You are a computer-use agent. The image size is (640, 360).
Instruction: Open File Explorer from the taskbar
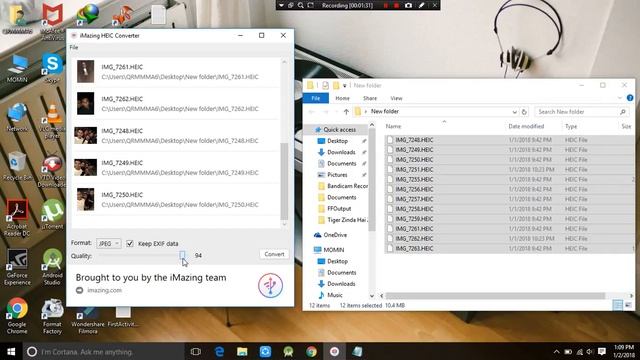click(242, 351)
